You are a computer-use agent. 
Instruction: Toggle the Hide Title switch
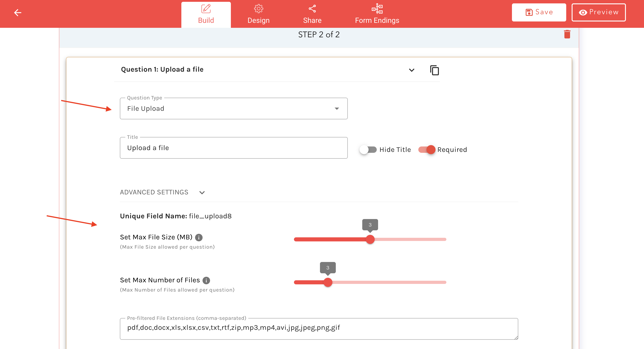pyautogui.click(x=368, y=150)
